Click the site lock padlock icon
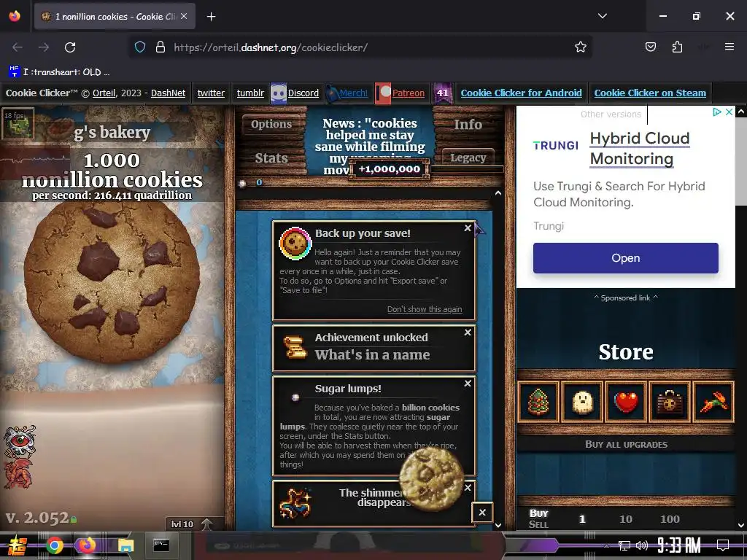 160,47
